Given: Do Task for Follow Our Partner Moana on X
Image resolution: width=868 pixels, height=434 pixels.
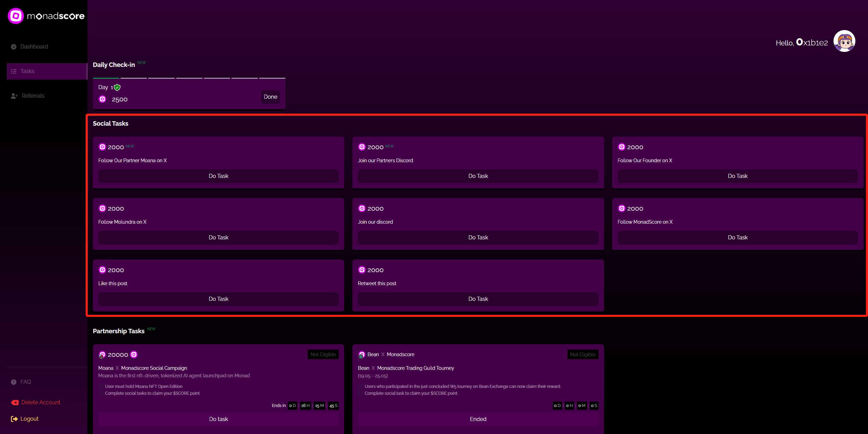Looking at the screenshot, I should pos(219,176).
